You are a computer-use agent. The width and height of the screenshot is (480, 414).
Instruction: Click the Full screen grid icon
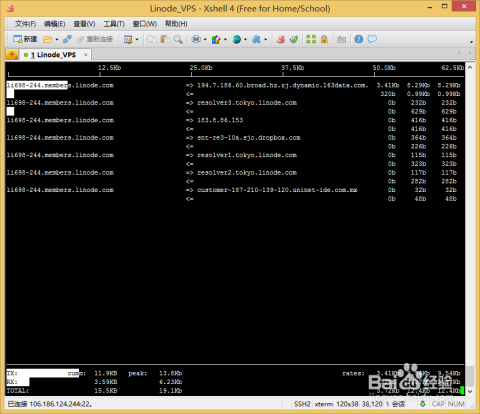pyautogui.click(x=311, y=39)
